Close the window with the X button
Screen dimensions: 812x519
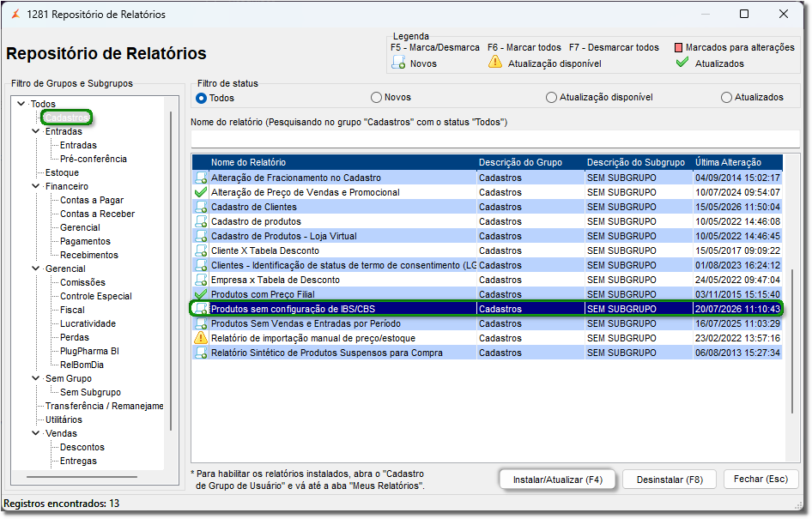784,14
